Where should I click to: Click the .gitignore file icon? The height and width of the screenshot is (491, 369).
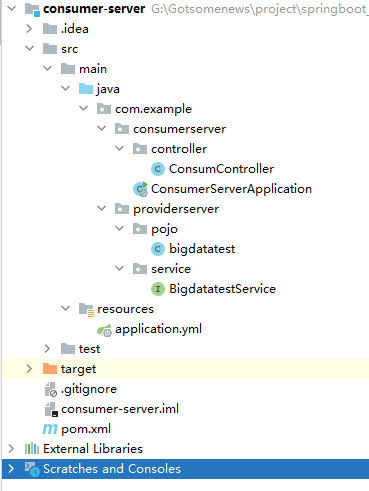click(51, 389)
